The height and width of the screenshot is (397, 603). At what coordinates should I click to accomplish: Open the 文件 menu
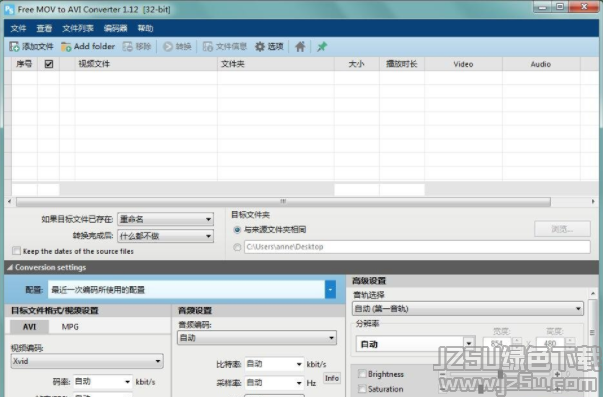(18, 28)
